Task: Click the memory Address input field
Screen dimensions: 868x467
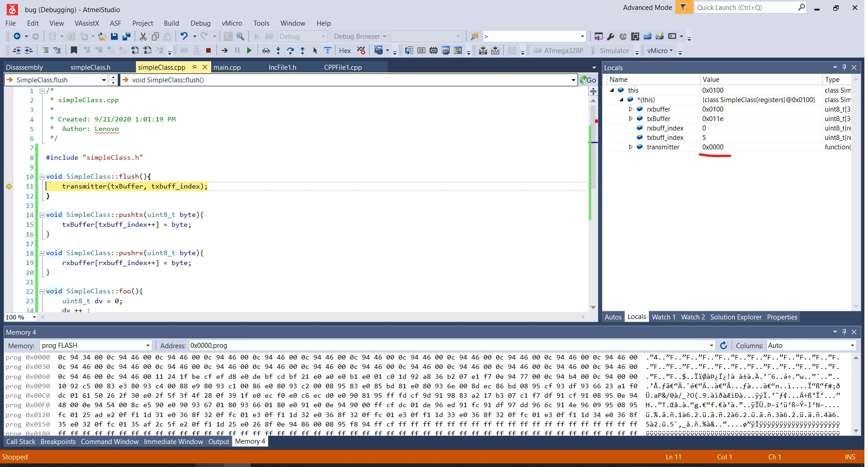Action: coord(452,345)
